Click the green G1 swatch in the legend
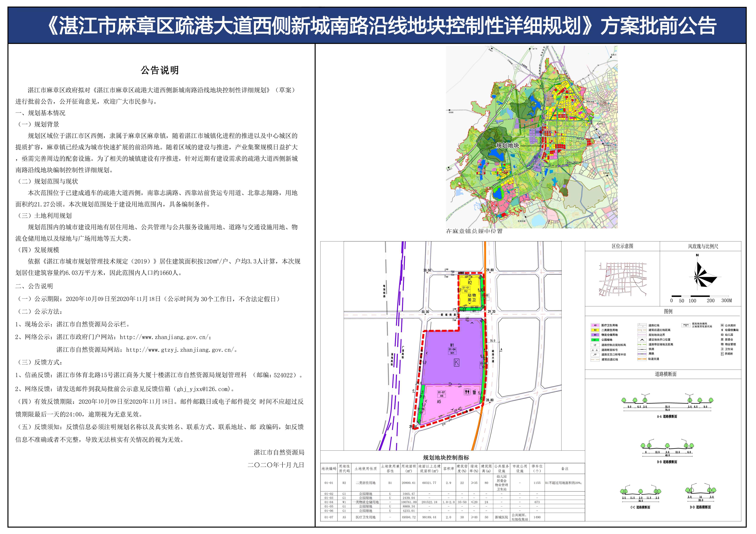756x534 pixels. [595, 340]
